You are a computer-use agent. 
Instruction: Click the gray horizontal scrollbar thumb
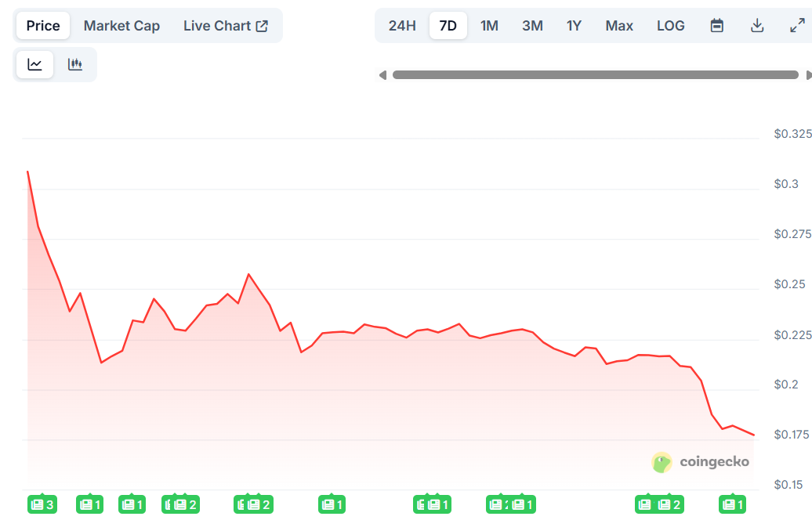pyautogui.click(x=596, y=75)
